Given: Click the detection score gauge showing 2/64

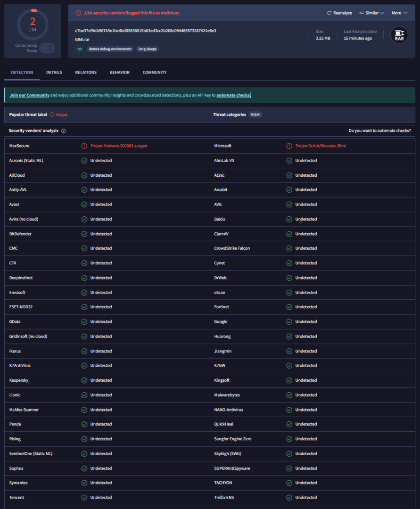Looking at the screenshot, I should [x=33, y=25].
